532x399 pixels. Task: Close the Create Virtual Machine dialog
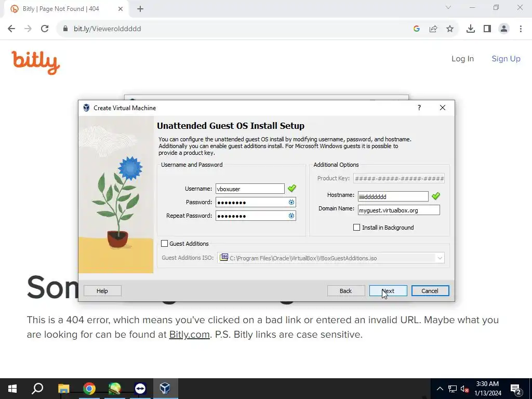pyautogui.click(x=443, y=108)
